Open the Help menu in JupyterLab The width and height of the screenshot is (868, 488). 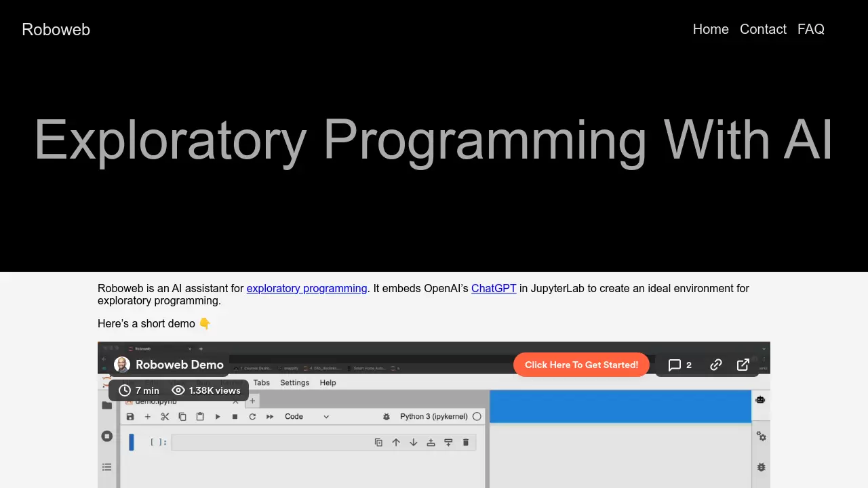328,382
